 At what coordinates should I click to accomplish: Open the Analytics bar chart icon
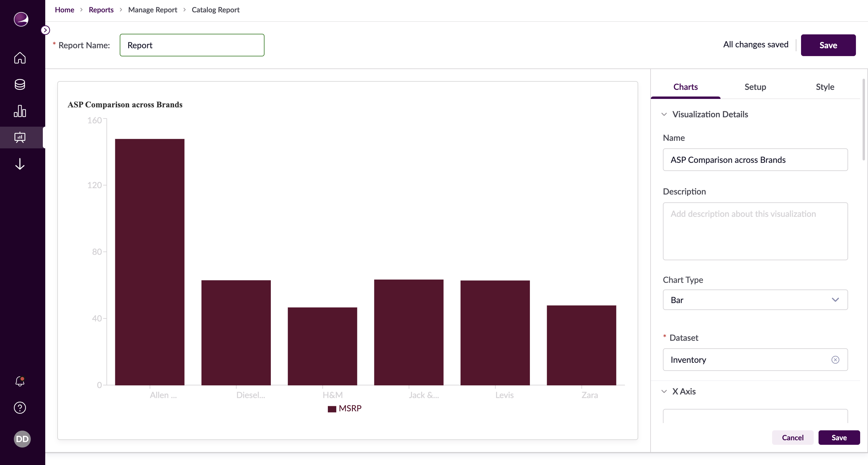[x=20, y=111]
